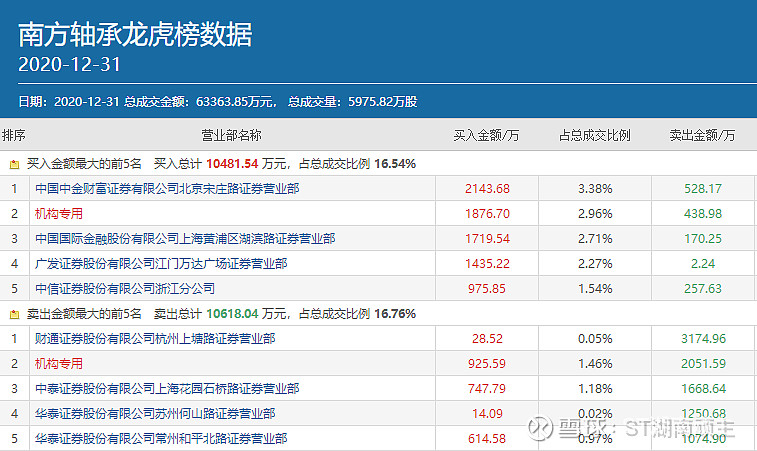The height and width of the screenshot is (451, 757).
Task: Open 机构专用 link in sell list
Action: point(59,364)
